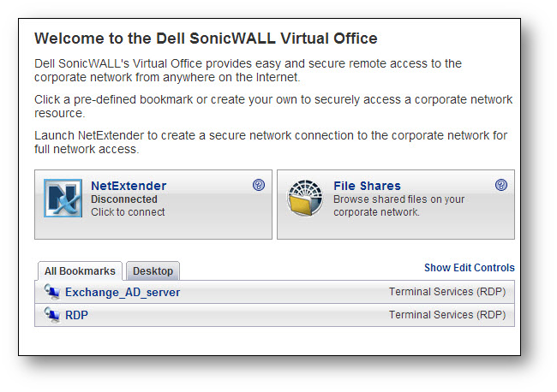Click the NetExtender title
This screenshot has height=392, width=557.
(x=129, y=186)
